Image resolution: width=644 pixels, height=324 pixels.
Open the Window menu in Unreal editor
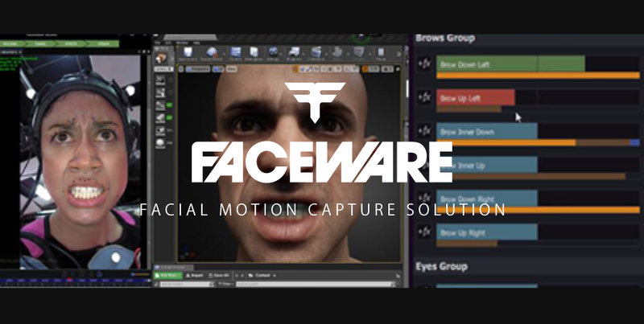182,43
